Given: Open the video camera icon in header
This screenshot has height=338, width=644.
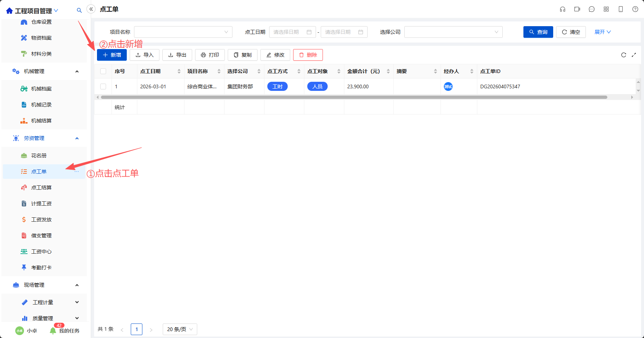Looking at the screenshot, I should (577, 9).
